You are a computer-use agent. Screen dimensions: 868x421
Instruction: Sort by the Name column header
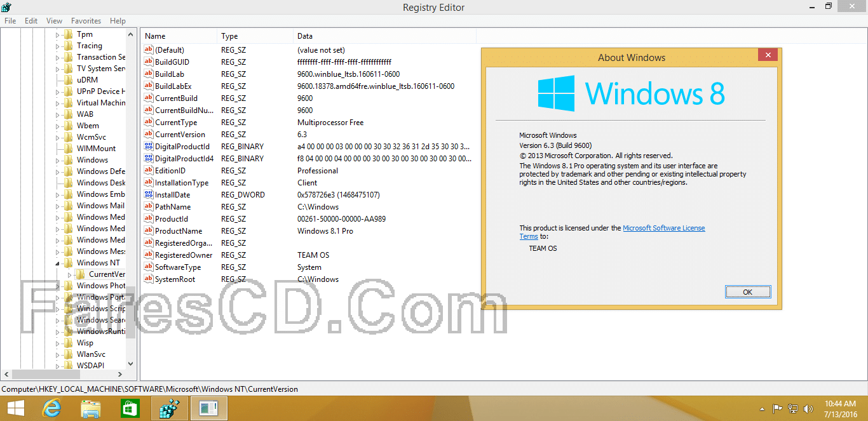[x=179, y=36]
